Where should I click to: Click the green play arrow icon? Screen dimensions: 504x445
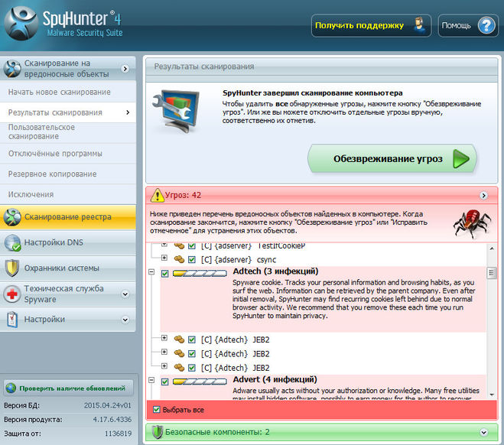(461, 159)
